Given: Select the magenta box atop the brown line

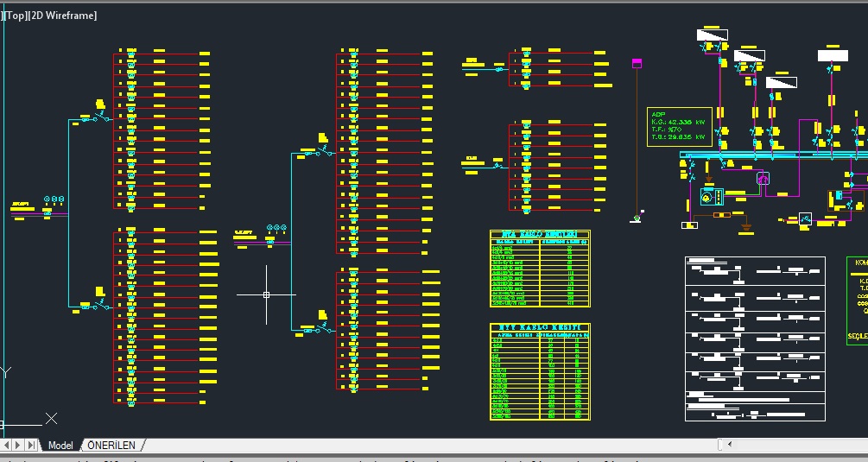Looking at the screenshot, I should [637, 63].
